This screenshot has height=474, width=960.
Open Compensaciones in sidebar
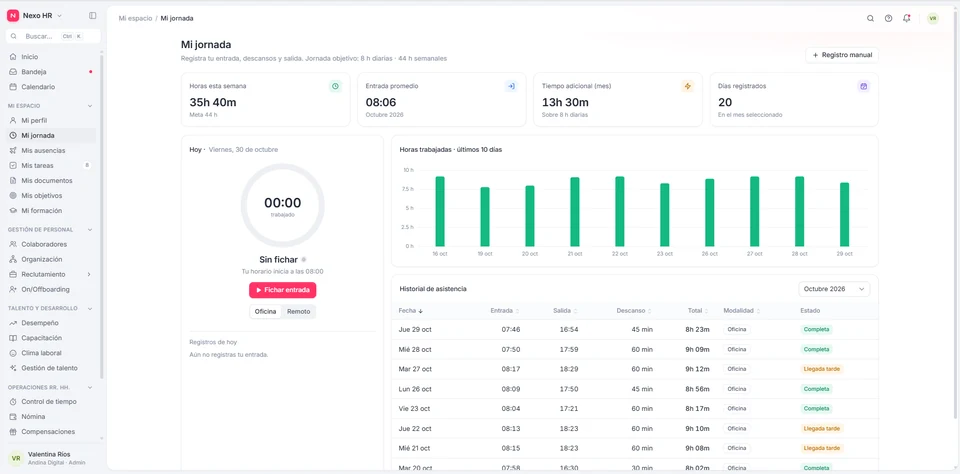(x=51, y=432)
